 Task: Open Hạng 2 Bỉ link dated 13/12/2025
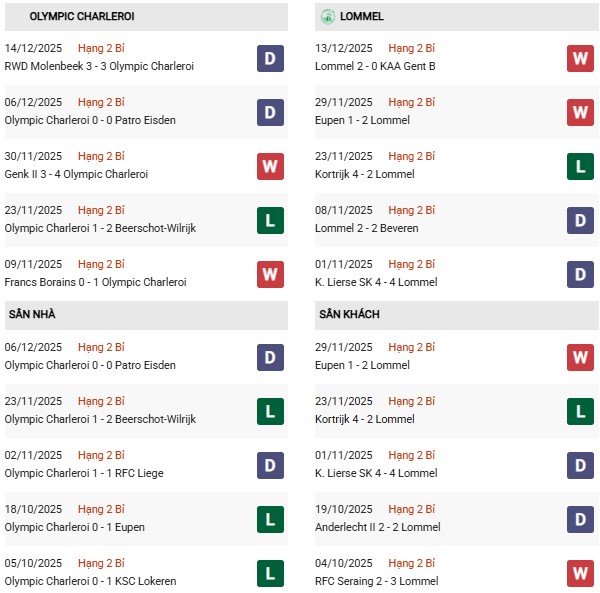point(412,48)
